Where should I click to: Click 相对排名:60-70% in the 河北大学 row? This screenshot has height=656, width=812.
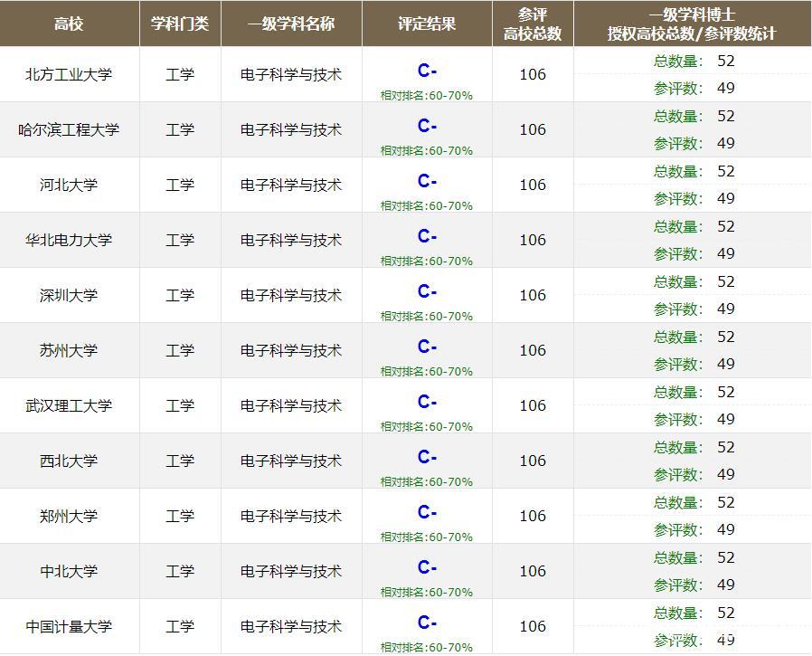(x=427, y=205)
